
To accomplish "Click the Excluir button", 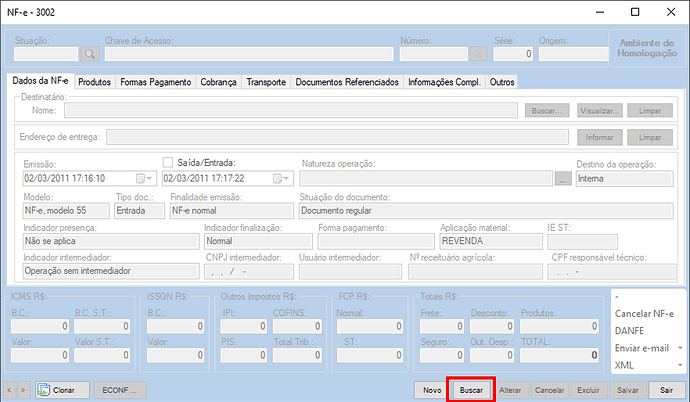I will tap(588, 390).
